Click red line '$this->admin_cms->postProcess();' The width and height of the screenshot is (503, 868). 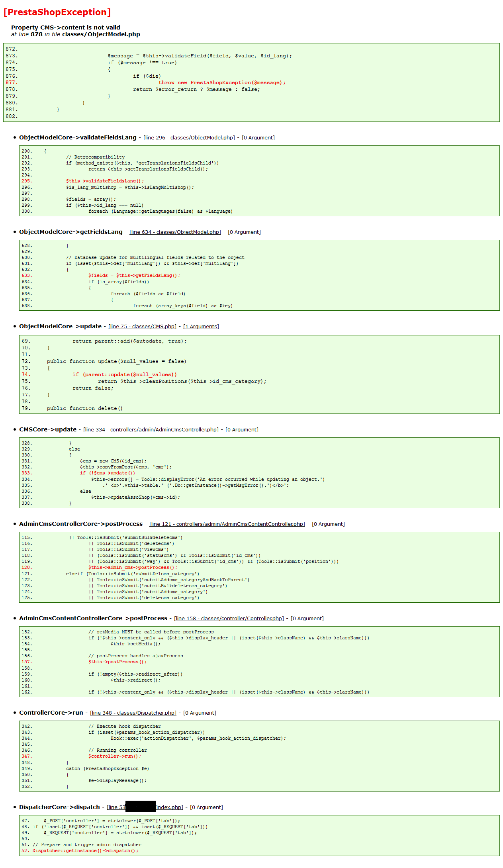point(133,568)
